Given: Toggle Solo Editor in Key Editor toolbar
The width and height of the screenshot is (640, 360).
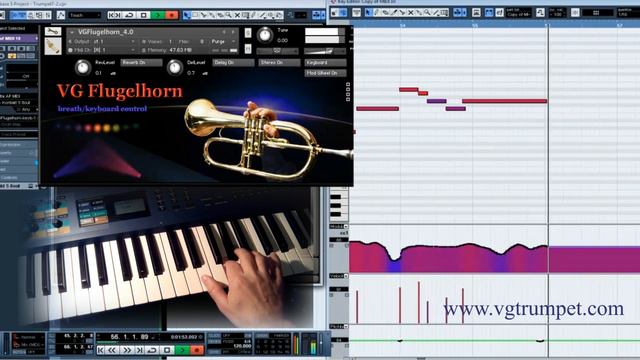Looking at the screenshot, I should click(334, 13).
